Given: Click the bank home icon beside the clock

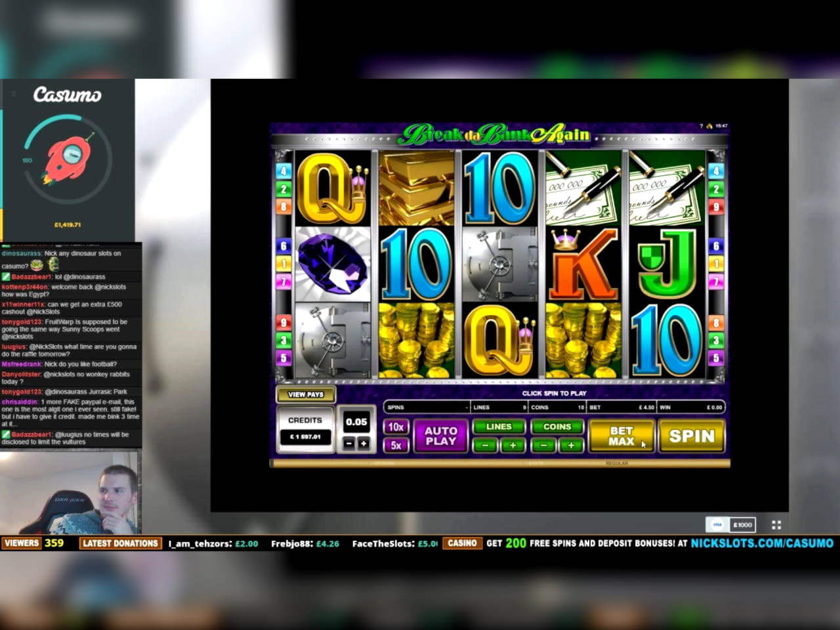Looking at the screenshot, I should click(x=709, y=126).
